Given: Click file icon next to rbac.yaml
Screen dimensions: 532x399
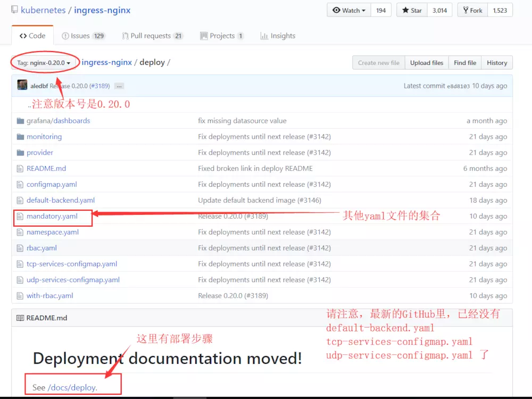Looking at the screenshot, I should pos(20,248).
